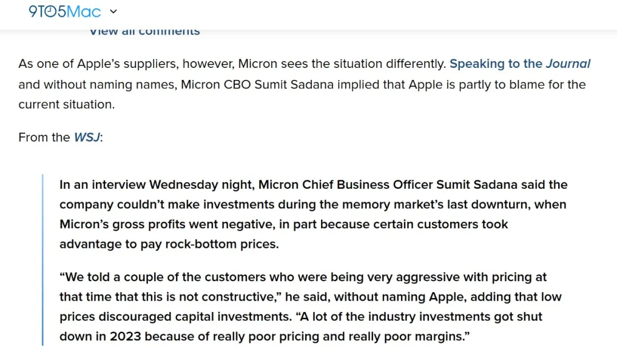Viewport: 617px width, 364px height.
Task: Click the phrase "rock-bottom prices" in the quote
Action: (x=222, y=244)
